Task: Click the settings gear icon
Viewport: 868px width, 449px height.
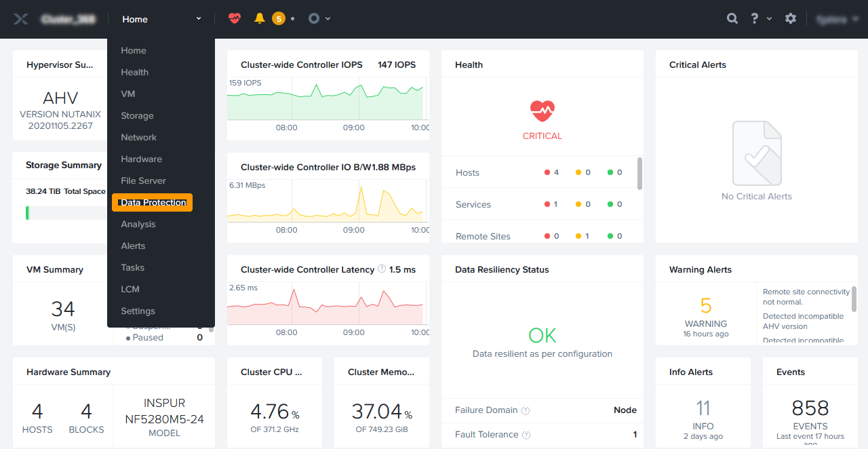Action: coord(791,18)
